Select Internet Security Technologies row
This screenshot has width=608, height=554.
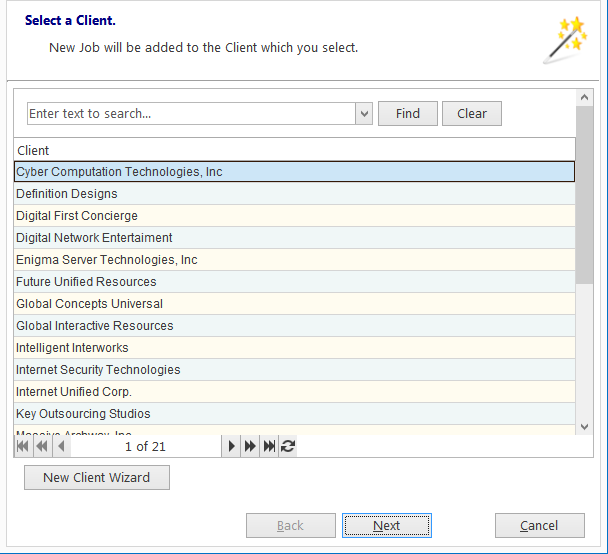point(295,370)
